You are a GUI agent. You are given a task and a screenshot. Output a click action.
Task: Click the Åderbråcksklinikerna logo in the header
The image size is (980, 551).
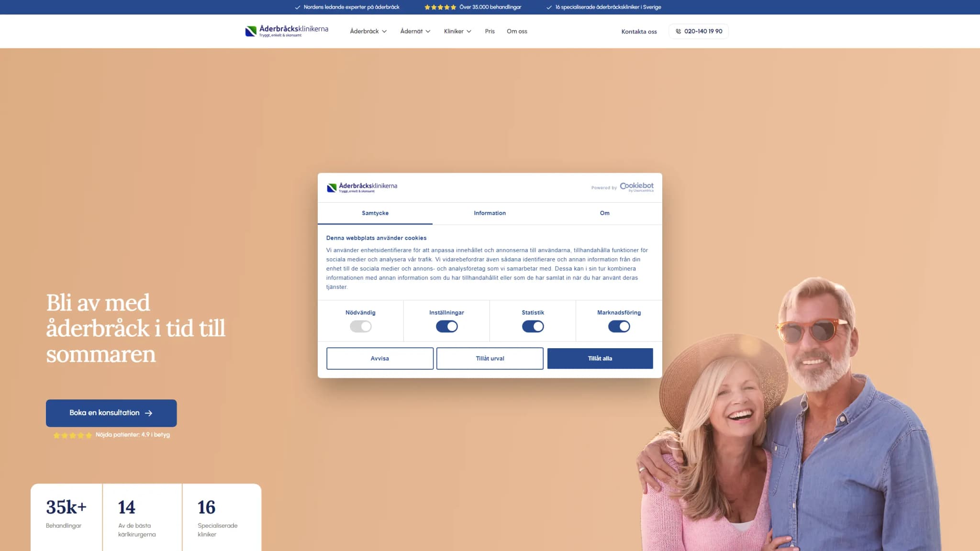287,31
